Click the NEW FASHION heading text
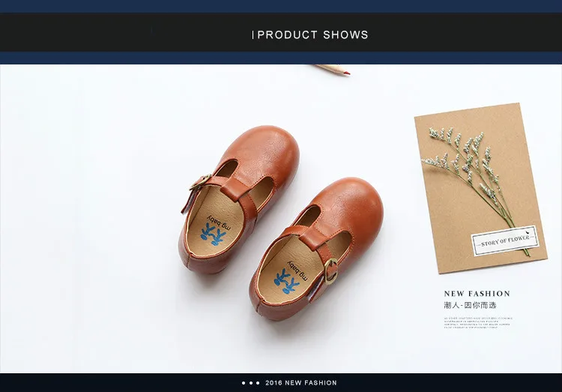Image resolution: width=562 pixels, height=392 pixels. [x=477, y=294]
